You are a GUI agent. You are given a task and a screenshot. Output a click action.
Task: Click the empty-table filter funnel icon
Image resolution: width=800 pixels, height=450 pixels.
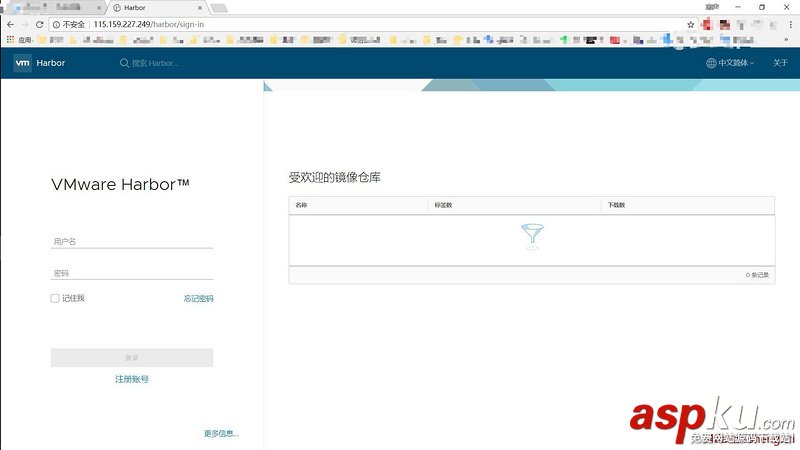[x=532, y=236]
